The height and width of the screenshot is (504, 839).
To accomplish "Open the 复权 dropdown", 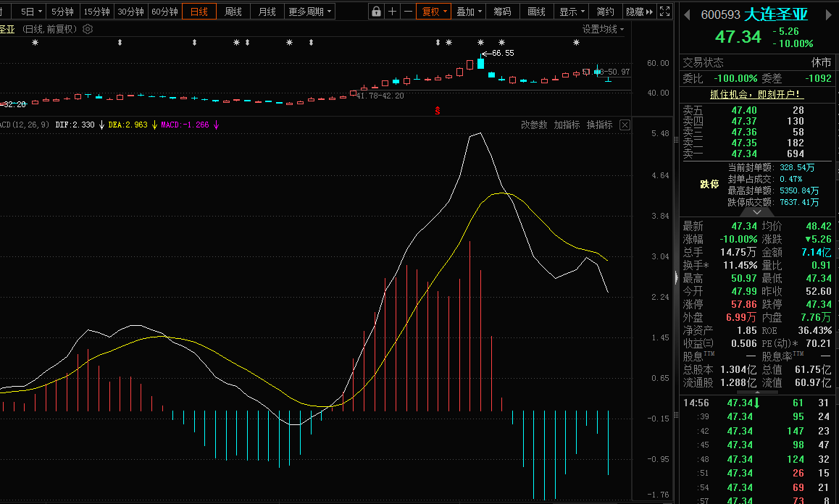I will (434, 12).
